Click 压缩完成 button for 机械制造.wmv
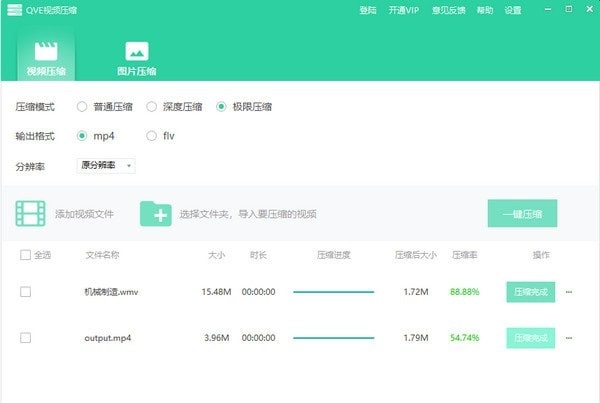 531,292
